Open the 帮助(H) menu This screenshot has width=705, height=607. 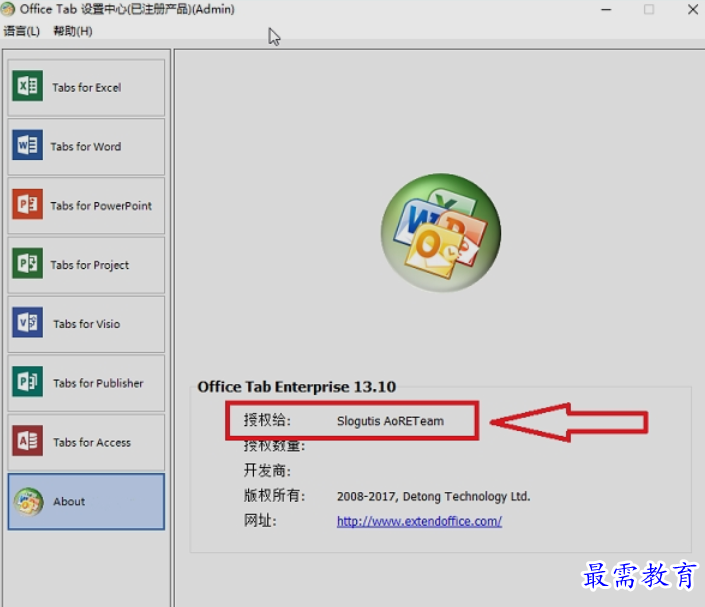[73, 31]
